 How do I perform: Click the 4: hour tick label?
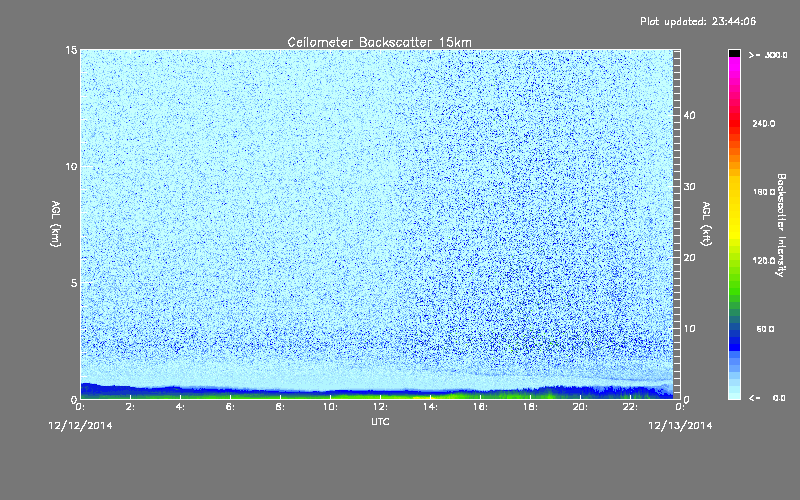click(x=180, y=407)
